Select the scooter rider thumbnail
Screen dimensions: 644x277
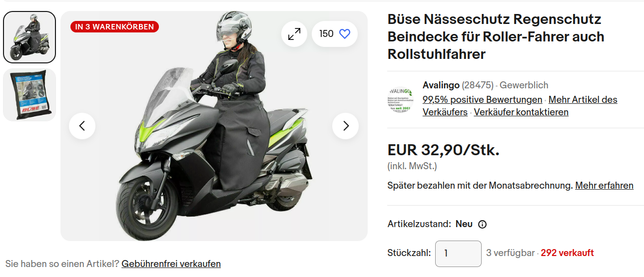[29, 37]
